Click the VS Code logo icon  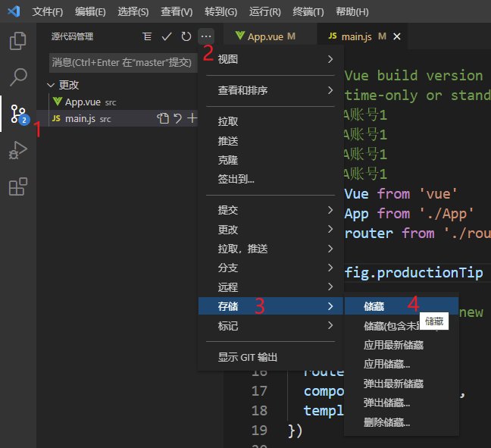point(14,11)
